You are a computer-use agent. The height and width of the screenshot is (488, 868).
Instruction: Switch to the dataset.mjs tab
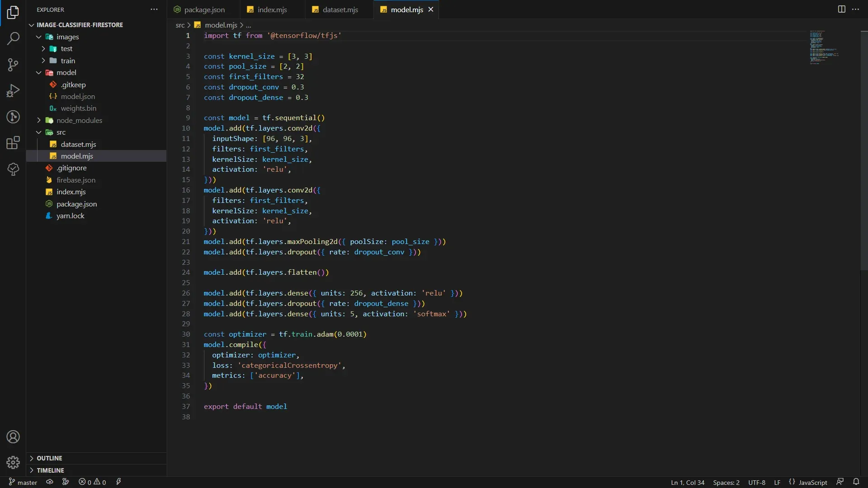pyautogui.click(x=340, y=9)
